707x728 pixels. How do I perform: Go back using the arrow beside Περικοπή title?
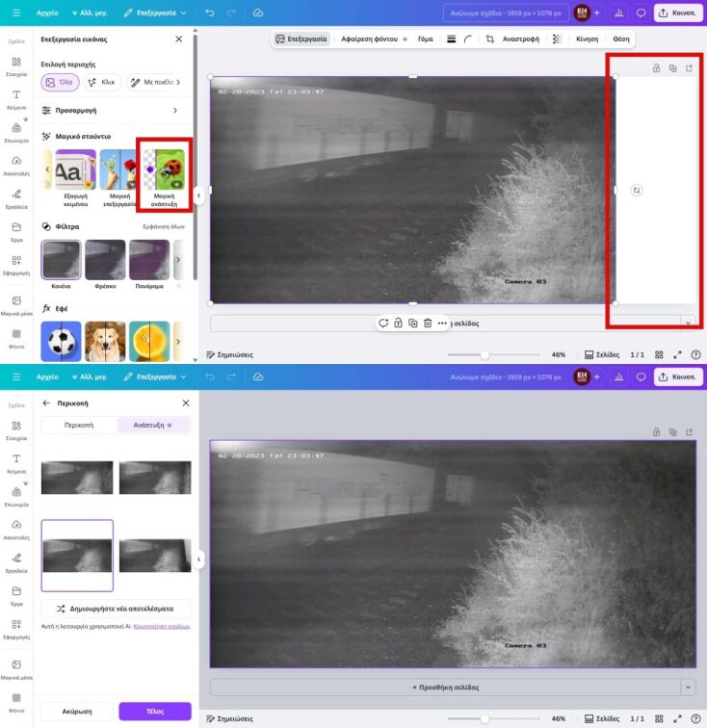(x=46, y=403)
